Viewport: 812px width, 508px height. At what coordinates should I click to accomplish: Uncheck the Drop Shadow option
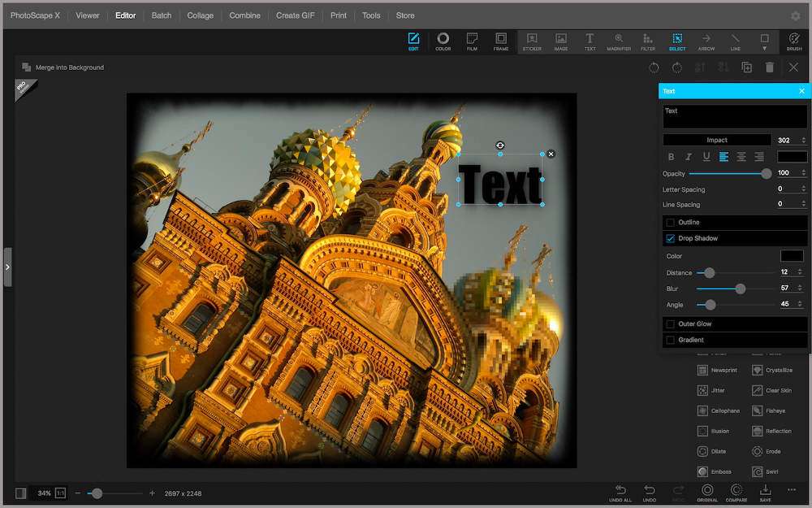point(671,239)
